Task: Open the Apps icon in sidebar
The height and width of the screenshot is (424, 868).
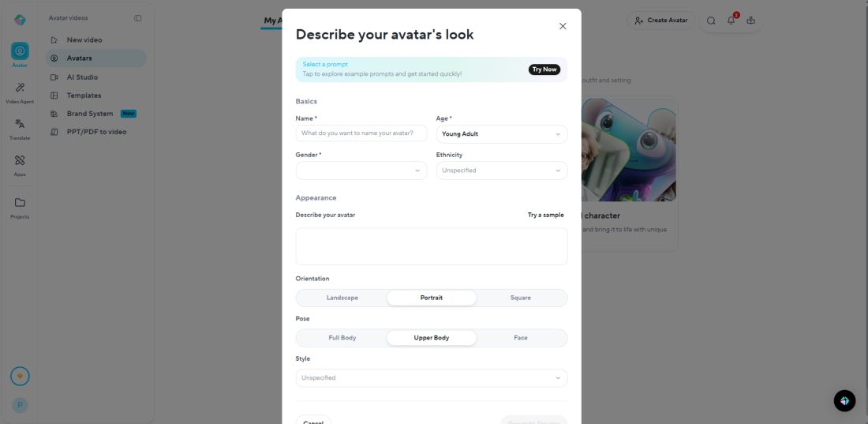Action: point(20,161)
